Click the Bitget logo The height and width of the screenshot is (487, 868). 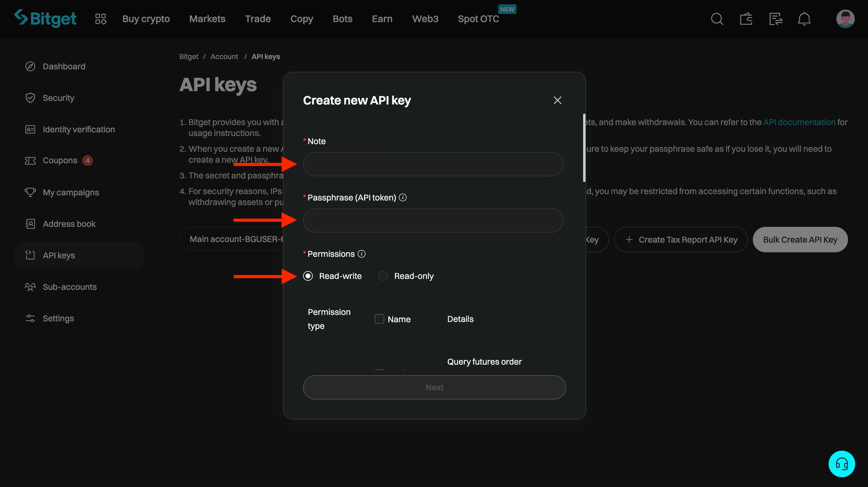point(45,18)
